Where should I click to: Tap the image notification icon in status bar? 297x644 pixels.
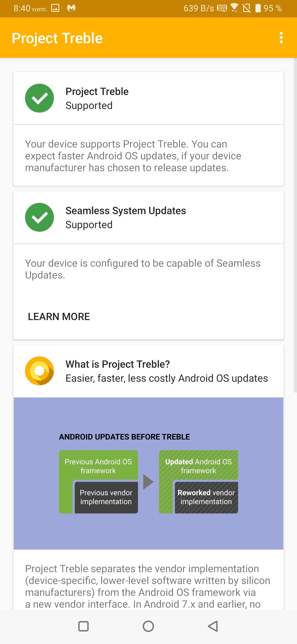(55, 8)
